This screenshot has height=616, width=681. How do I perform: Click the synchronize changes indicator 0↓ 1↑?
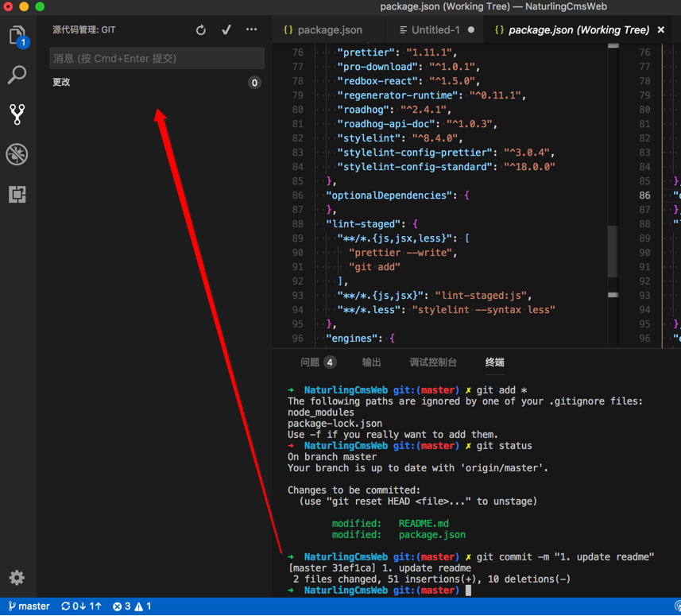click(x=81, y=606)
